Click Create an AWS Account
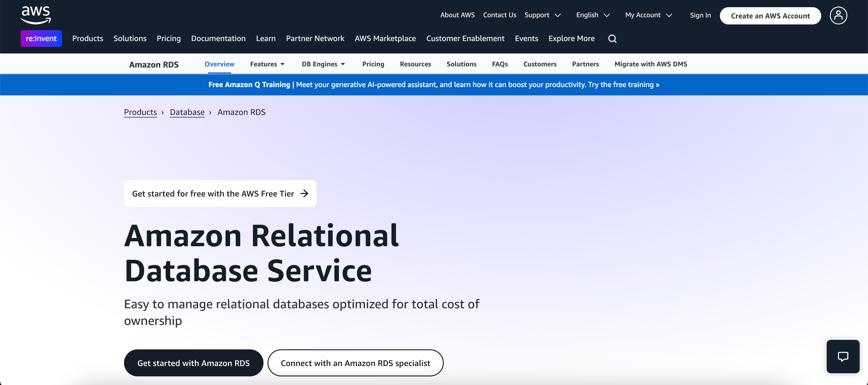The image size is (868, 385). (770, 16)
